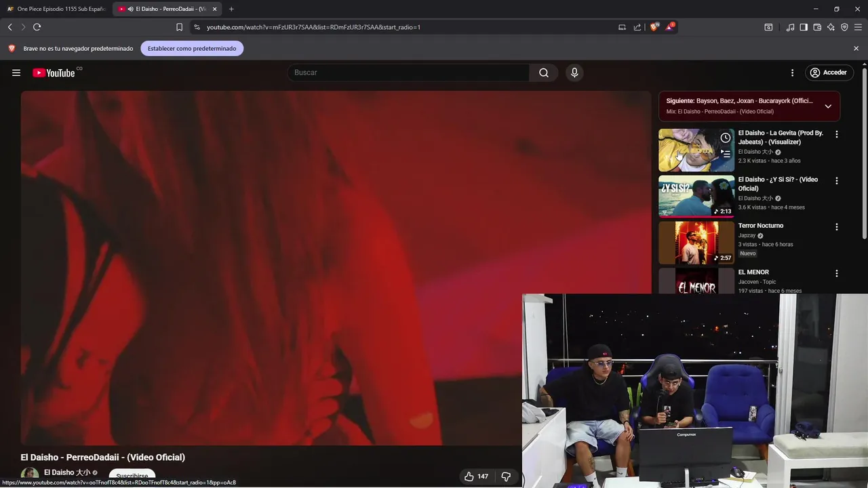Open options for Terror Nocturno video
This screenshot has width=868, height=488.
836,227
